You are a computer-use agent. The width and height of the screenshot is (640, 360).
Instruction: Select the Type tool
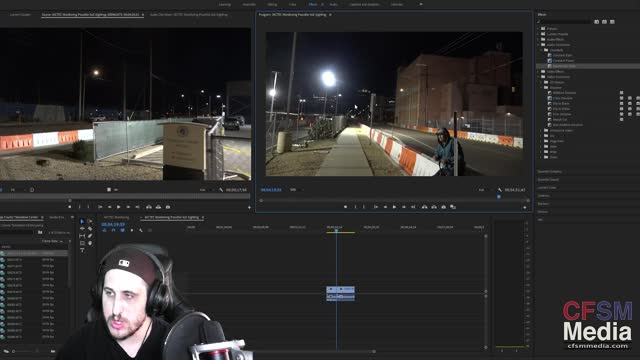pyautogui.click(x=82, y=250)
